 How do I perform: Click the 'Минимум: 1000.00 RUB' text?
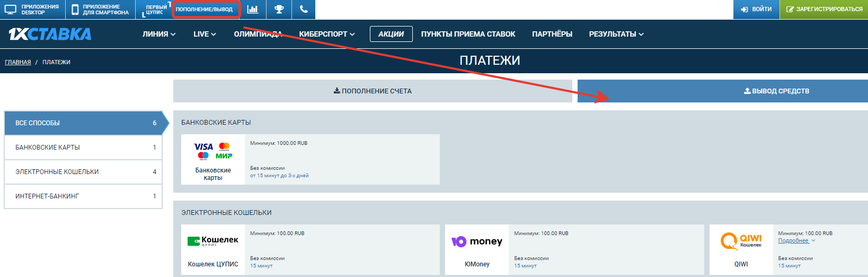click(x=279, y=143)
